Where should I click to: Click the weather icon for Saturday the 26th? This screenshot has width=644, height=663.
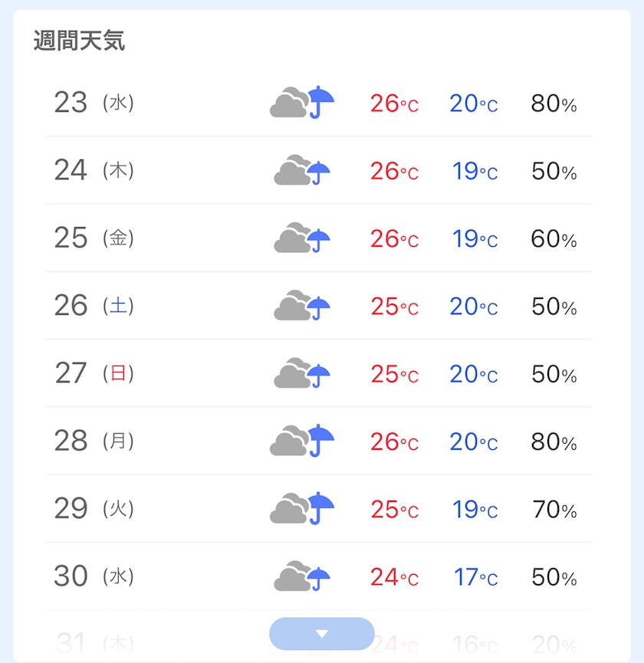coord(302,306)
